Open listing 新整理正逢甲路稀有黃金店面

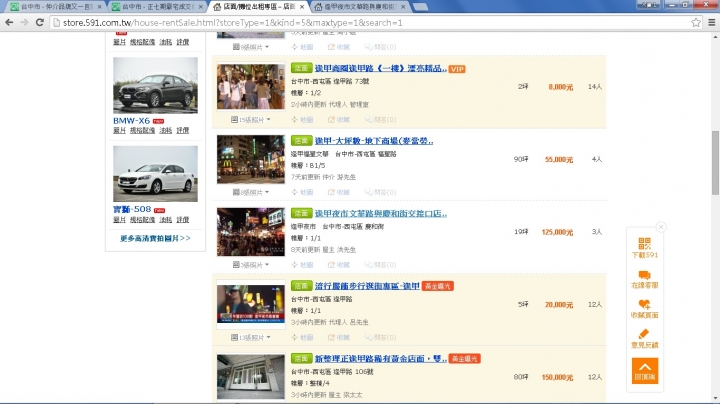click(x=381, y=359)
